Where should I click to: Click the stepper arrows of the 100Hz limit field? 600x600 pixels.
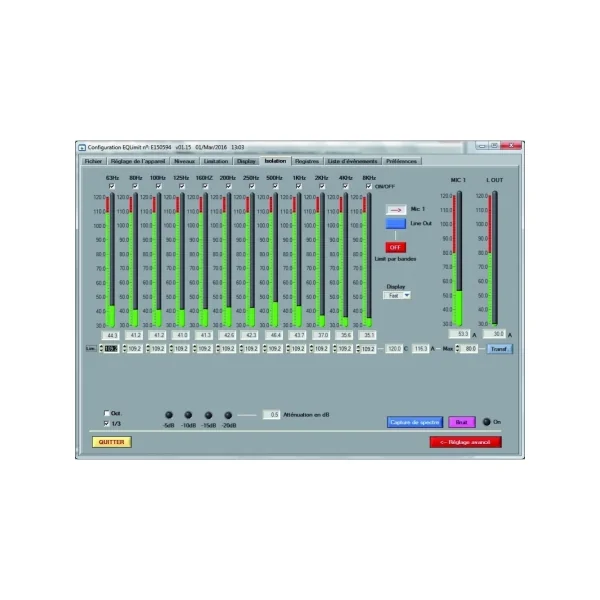tap(148, 349)
